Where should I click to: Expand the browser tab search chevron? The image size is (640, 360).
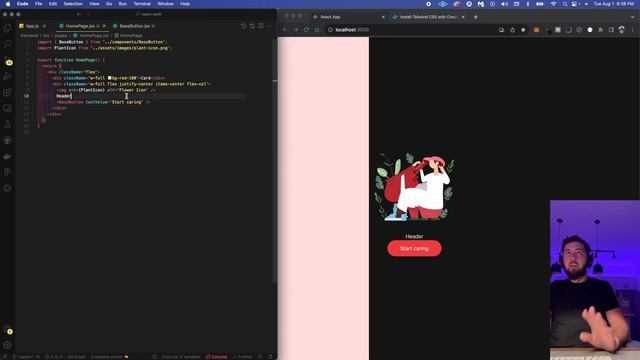[633, 17]
